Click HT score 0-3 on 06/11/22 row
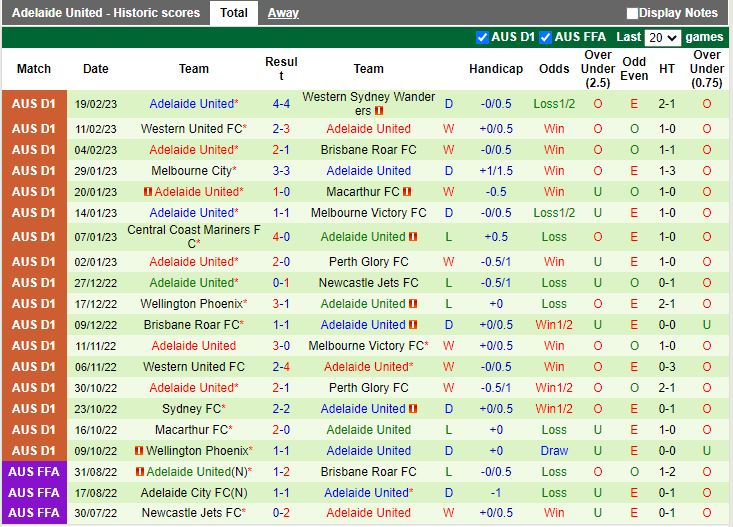 coord(667,367)
